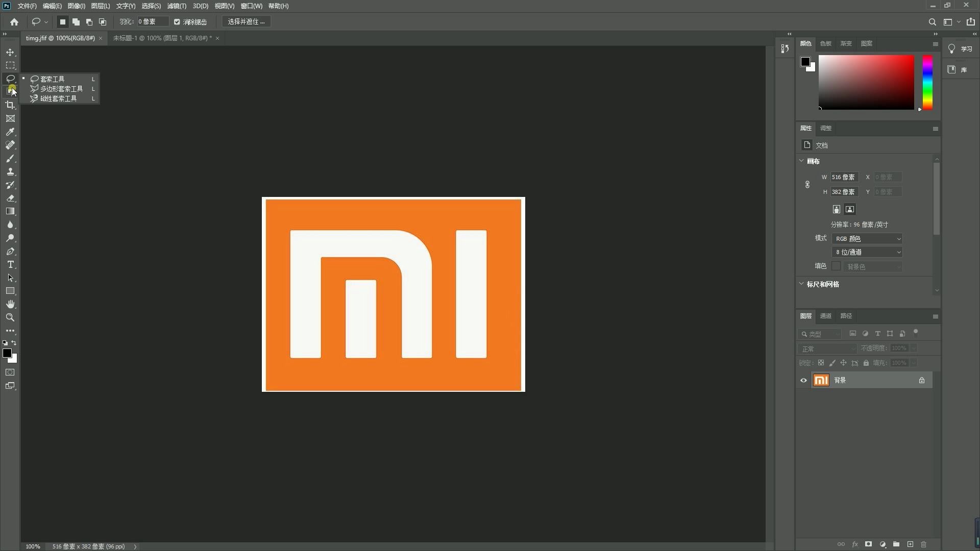Screen dimensions: 980x551
Task: Select the Gradient tool
Action: coord(10,211)
